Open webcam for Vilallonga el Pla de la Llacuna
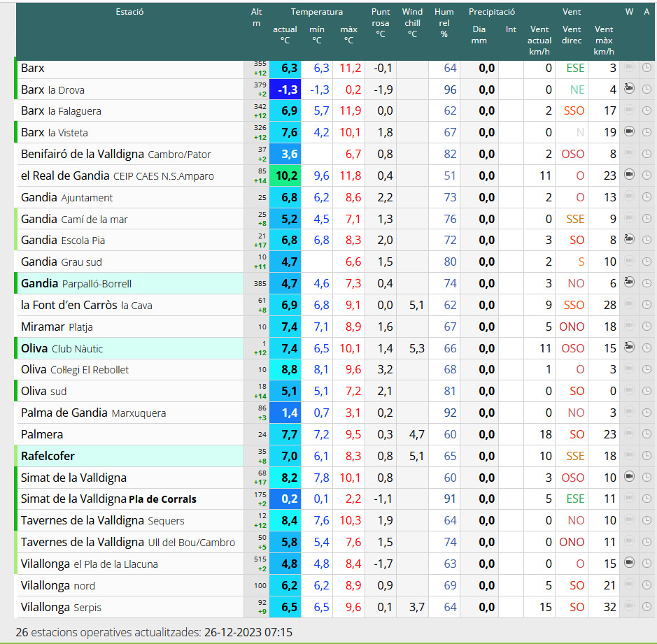 point(629,563)
